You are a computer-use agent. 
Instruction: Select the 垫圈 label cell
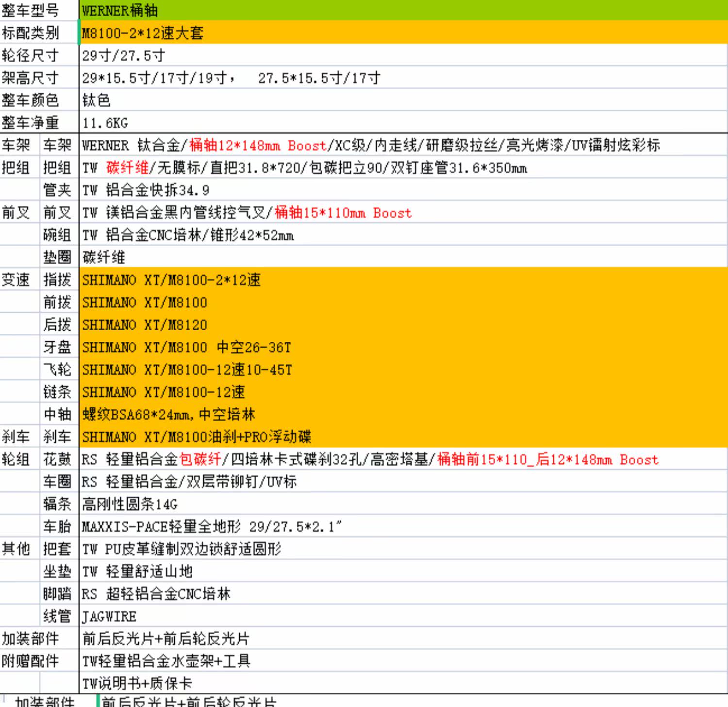pyautogui.click(x=59, y=257)
